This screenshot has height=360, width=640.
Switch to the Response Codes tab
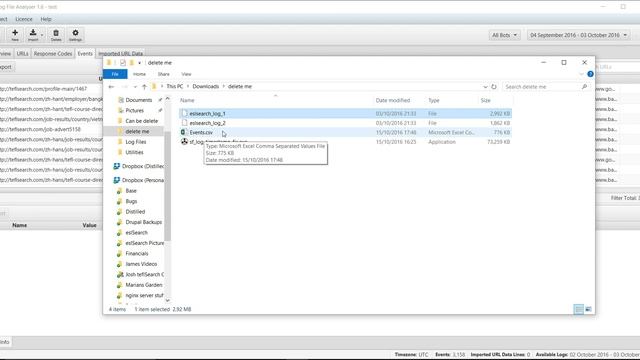click(53, 53)
